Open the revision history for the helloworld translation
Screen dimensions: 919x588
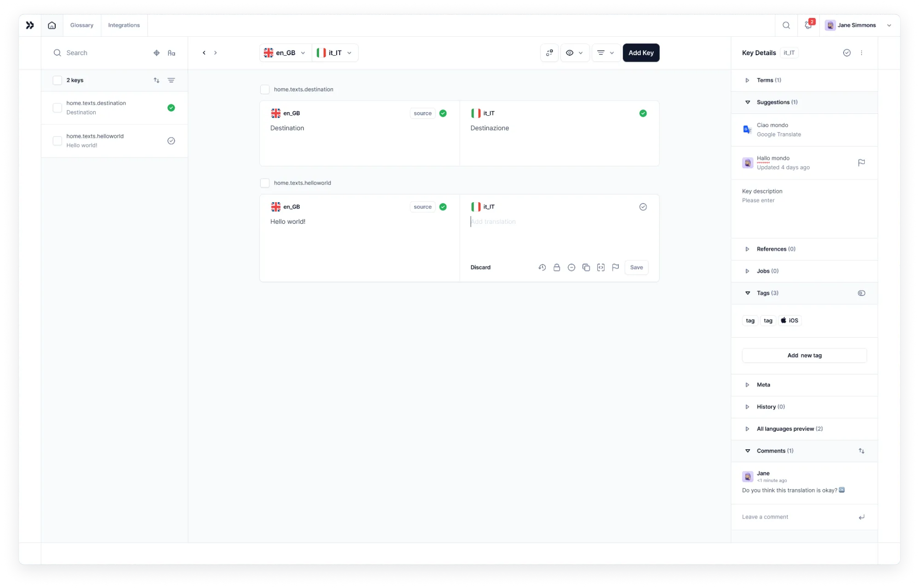click(542, 267)
